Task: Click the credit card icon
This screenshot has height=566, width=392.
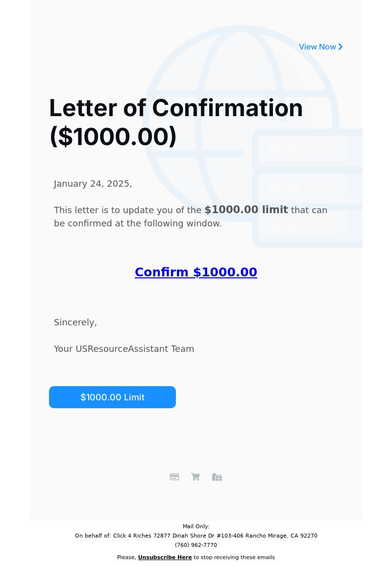Action: (x=174, y=477)
